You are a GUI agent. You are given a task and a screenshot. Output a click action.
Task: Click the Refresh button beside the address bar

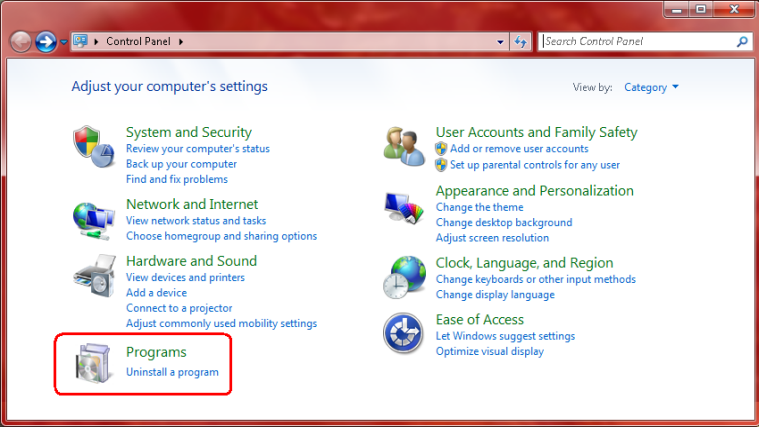(x=521, y=42)
